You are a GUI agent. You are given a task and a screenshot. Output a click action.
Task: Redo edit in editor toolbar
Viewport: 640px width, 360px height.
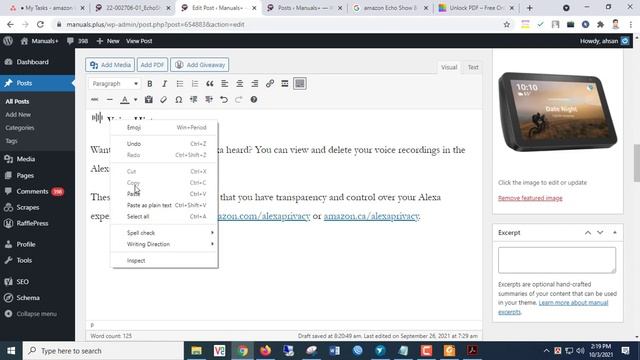point(239,100)
